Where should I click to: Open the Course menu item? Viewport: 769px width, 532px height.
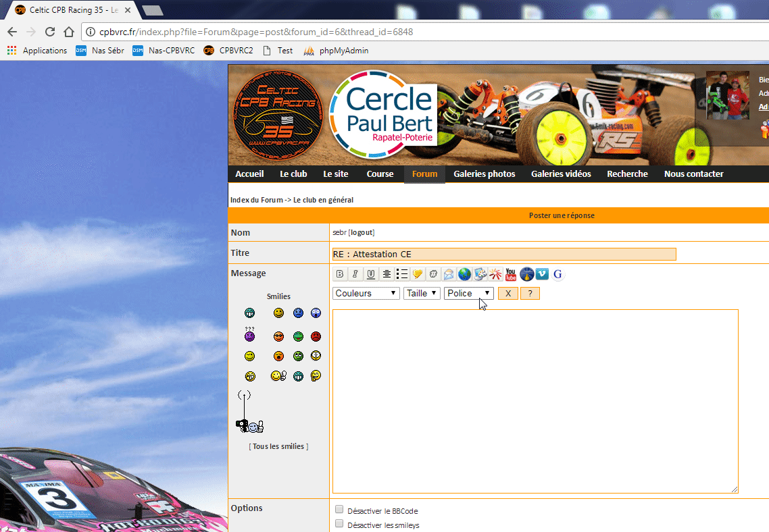coord(380,174)
